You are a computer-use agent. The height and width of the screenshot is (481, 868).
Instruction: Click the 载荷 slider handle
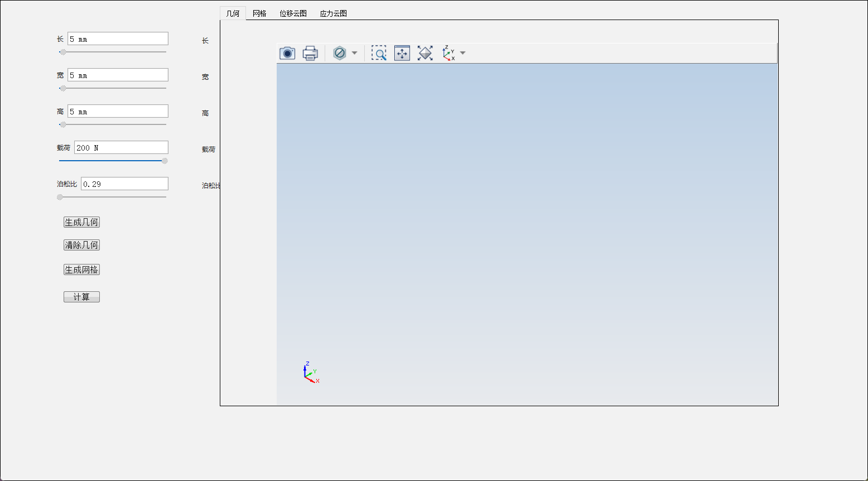tap(165, 161)
